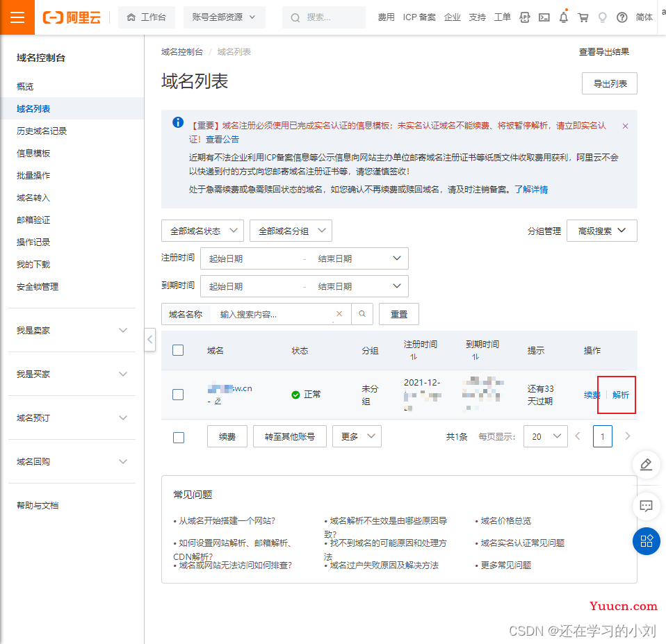Viewport: 666px width, 644px height.
Task: Open the blue floating apps grid button
Action: pos(646,541)
